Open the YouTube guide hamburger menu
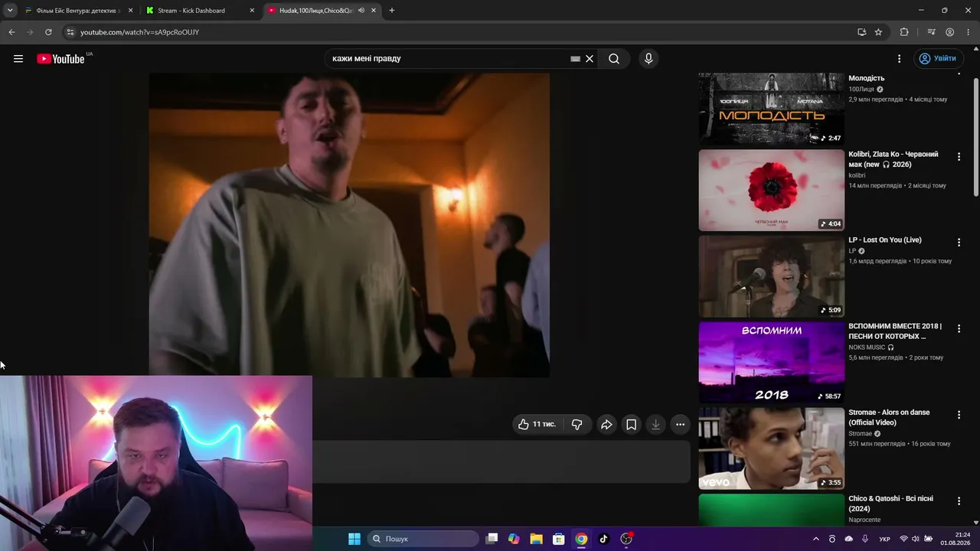This screenshot has width=980, height=551. pyautogui.click(x=18, y=59)
